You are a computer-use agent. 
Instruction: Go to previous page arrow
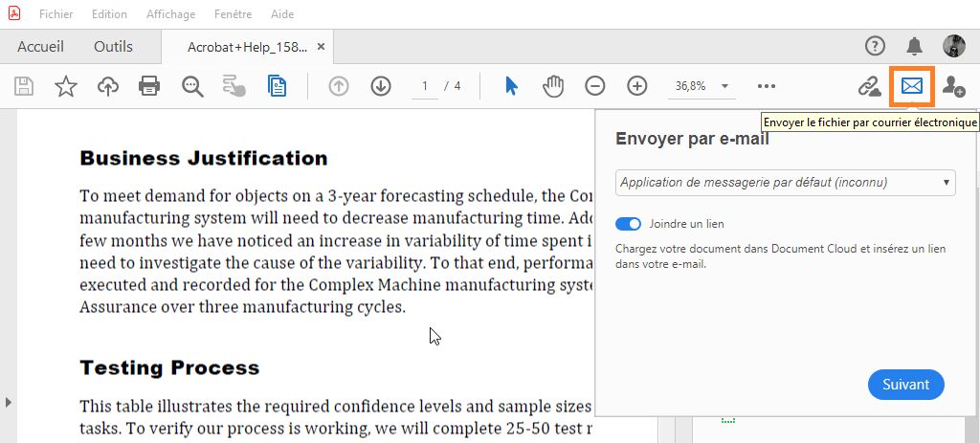tap(338, 86)
